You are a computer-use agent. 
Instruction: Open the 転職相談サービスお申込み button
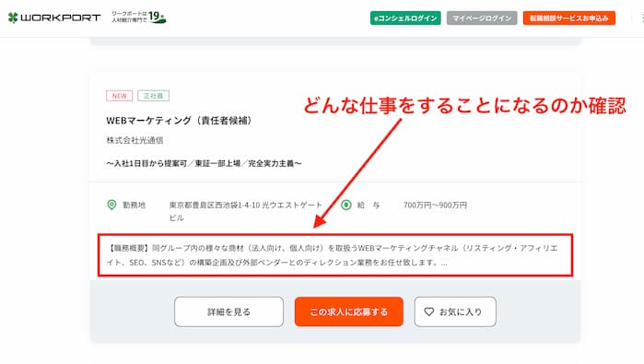[x=568, y=18]
